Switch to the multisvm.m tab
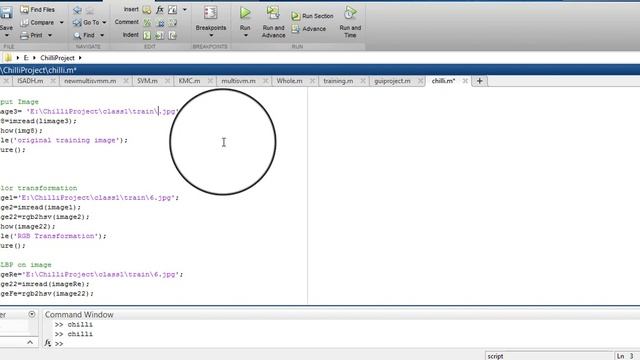Image resolution: width=640 pixels, height=360 pixels. (238, 81)
